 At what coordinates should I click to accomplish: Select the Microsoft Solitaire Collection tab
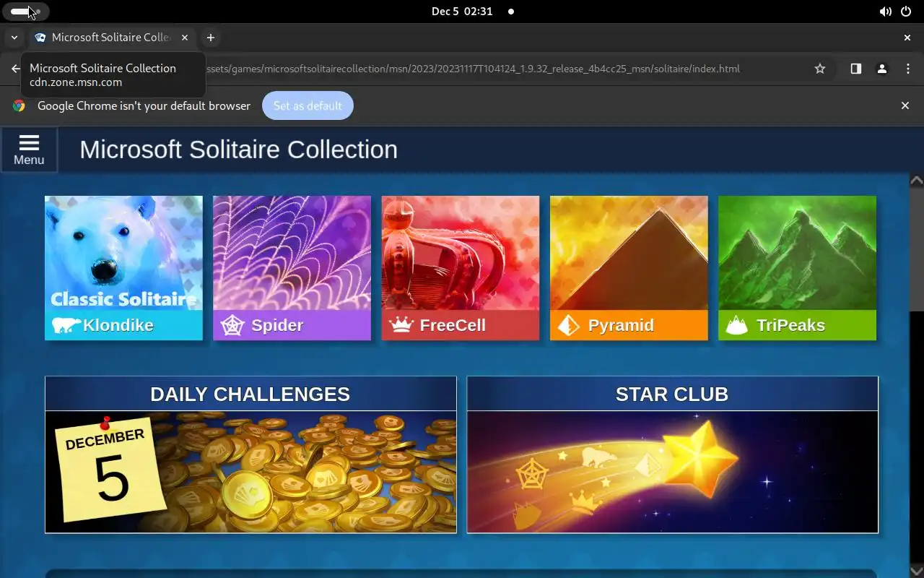tap(112, 38)
